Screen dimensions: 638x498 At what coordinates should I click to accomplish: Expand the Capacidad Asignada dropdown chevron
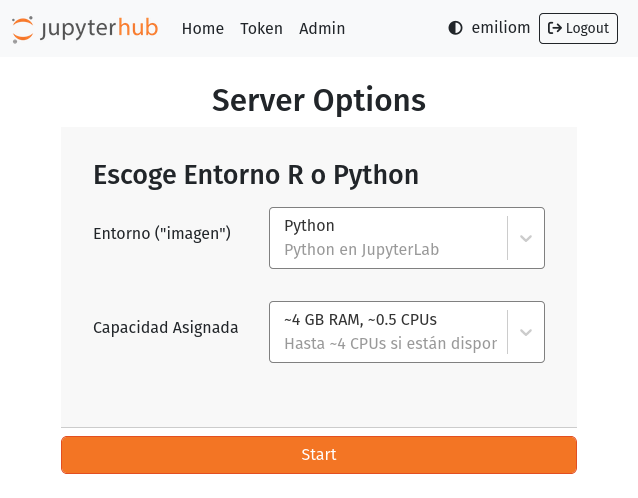point(525,332)
